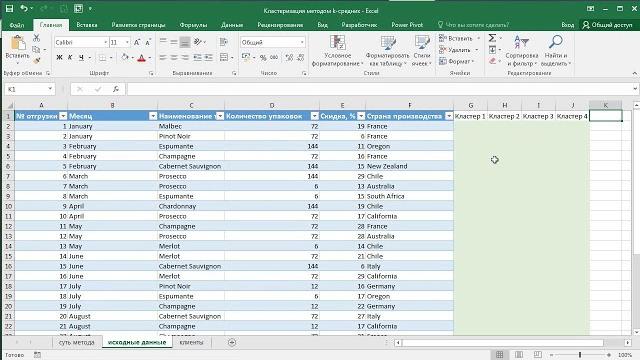Click the Paste (Вставить) clipboard icon
The width and height of the screenshot is (640, 360).
coord(18,43)
